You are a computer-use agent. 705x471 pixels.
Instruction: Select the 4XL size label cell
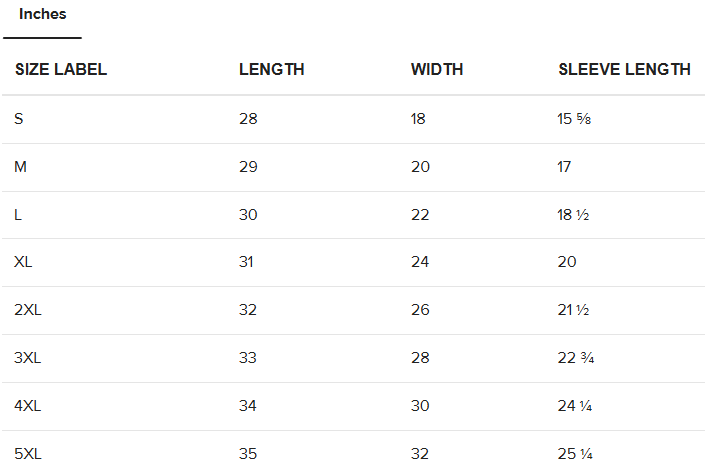[x=28, y=406]
